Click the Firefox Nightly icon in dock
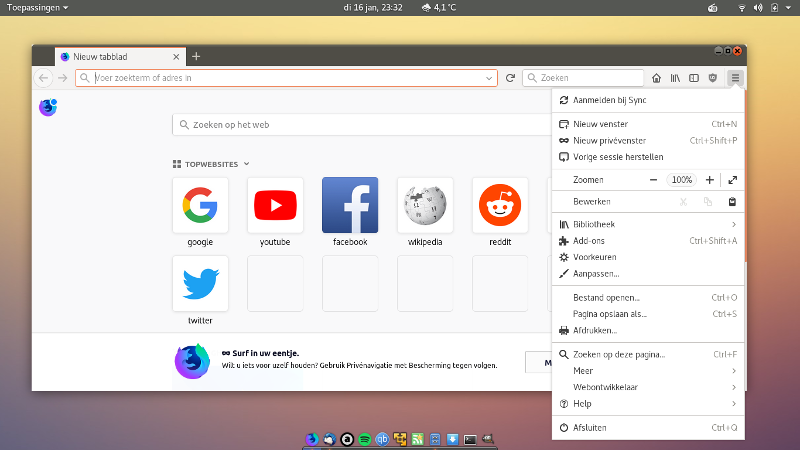This screenshot has width=800, height=450. [312, 439]
